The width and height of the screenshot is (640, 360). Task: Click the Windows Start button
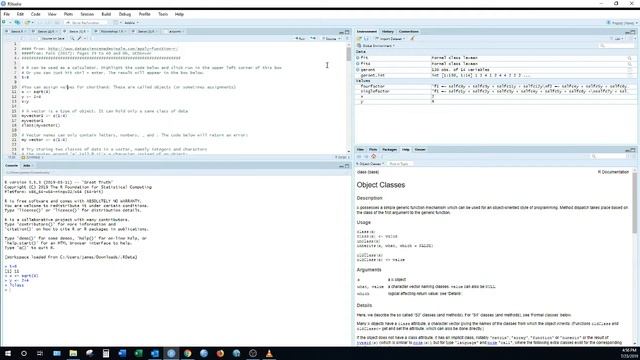(x=7, y=353)
